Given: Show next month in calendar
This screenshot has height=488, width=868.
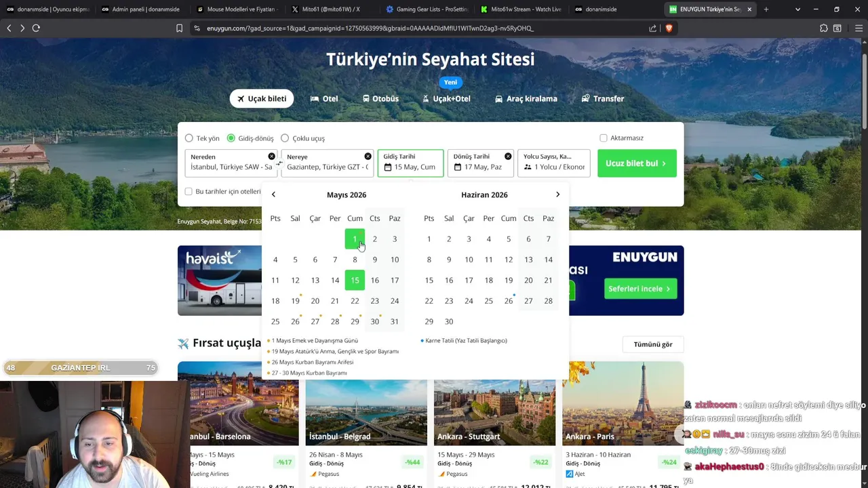Looking at the screenshot, I should pos(557,195).
